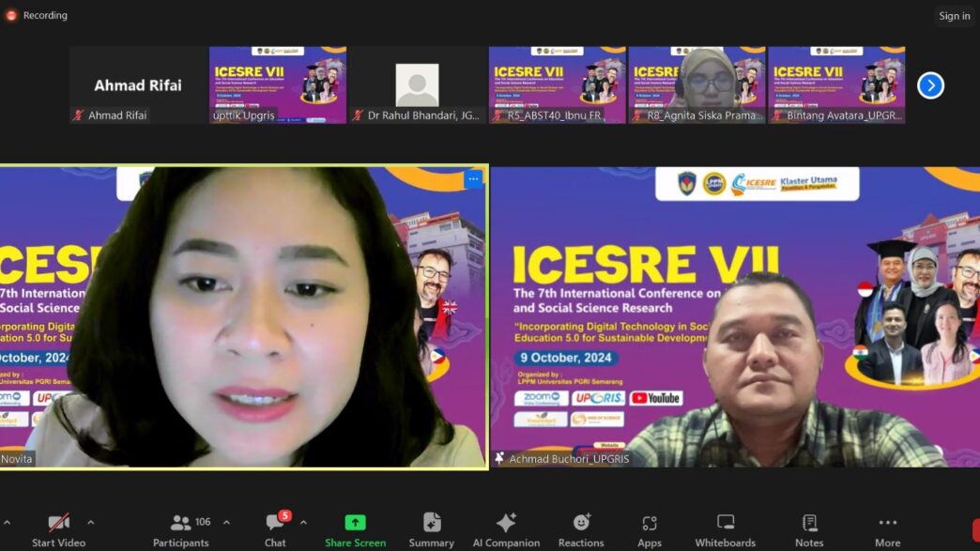Expand video options caret beside Start Video
Image resolution: width=980 pixels, height=551 pixels.
91,522
